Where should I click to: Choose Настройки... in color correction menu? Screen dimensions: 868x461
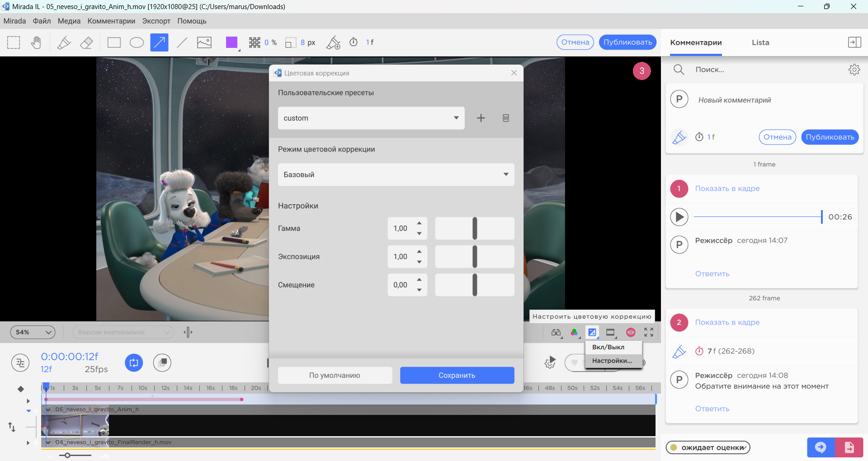point(613,361)
